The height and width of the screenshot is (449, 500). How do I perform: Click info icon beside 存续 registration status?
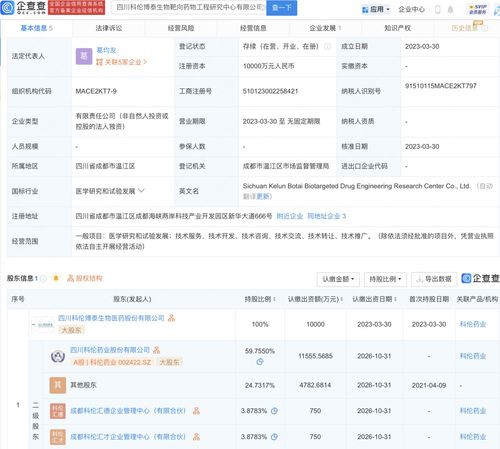click(328, 46)
